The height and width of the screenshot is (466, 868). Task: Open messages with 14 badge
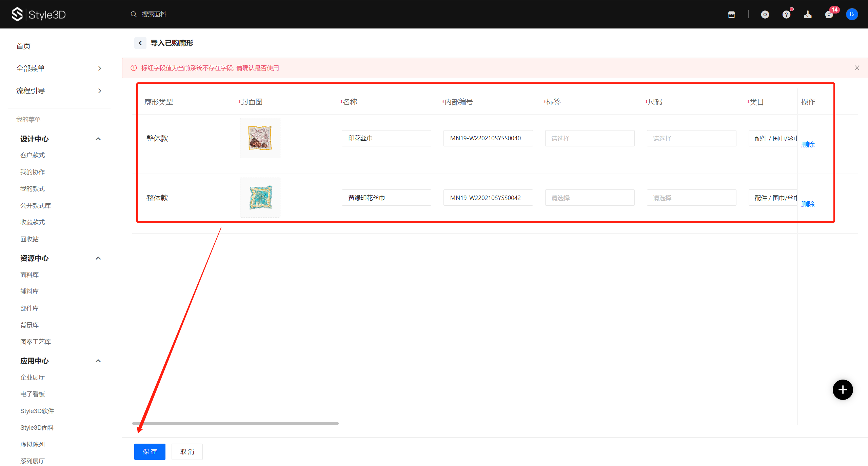(829, 15)
